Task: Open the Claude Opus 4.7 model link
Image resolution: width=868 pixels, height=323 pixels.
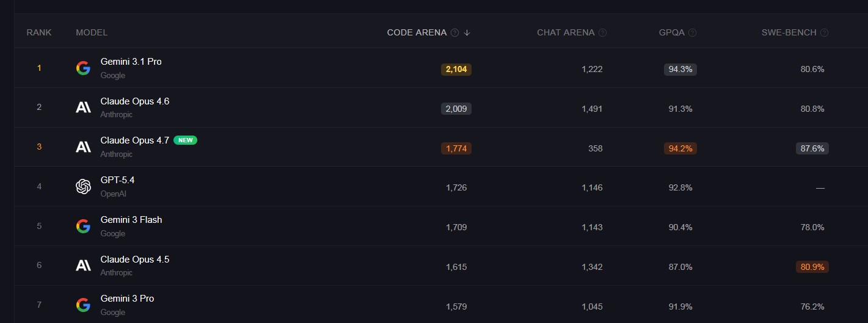Action: point(134,140)
